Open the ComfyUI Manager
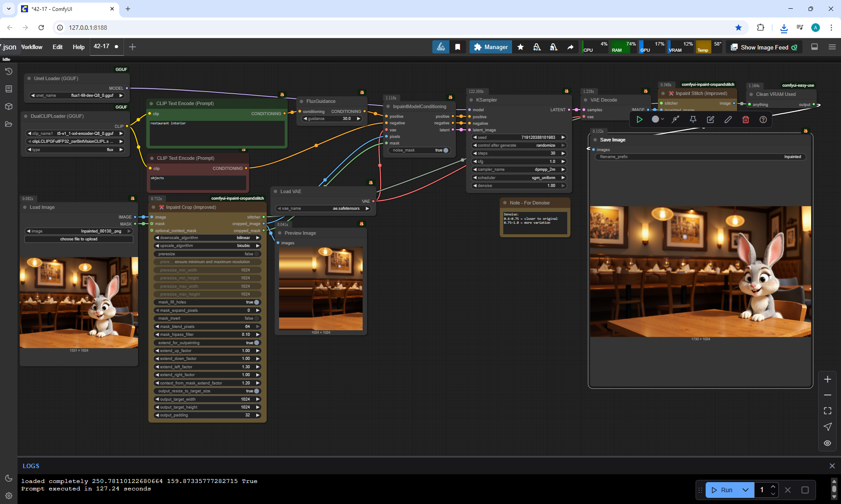Image resolution: width=841 pixels, height=504 pixels. [491, 47]
